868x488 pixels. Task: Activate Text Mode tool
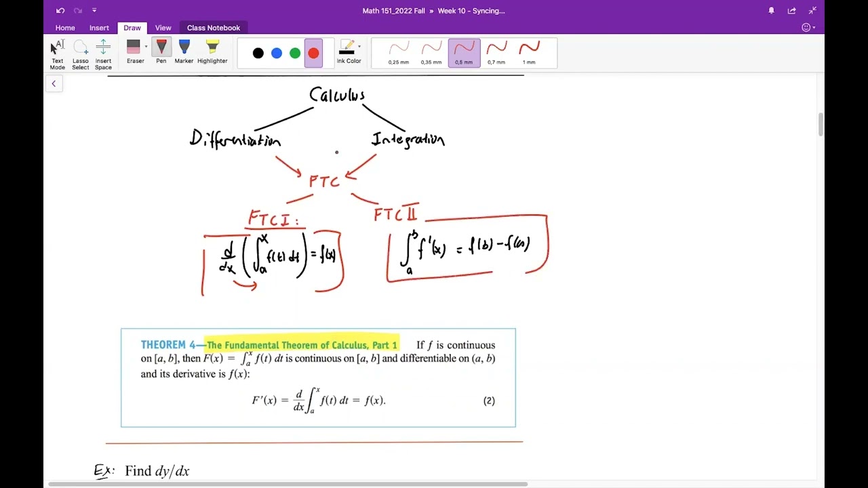pyautogui.click(x=58, y=54)
